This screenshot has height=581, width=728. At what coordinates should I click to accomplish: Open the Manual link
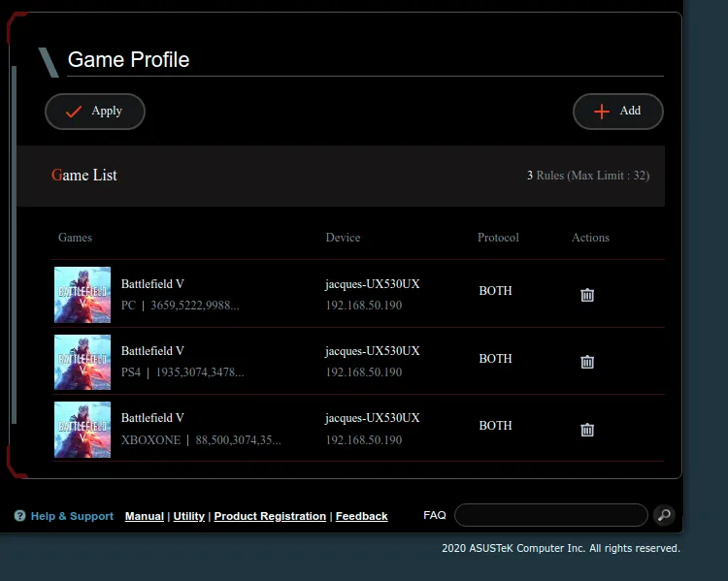coord(144,516)
